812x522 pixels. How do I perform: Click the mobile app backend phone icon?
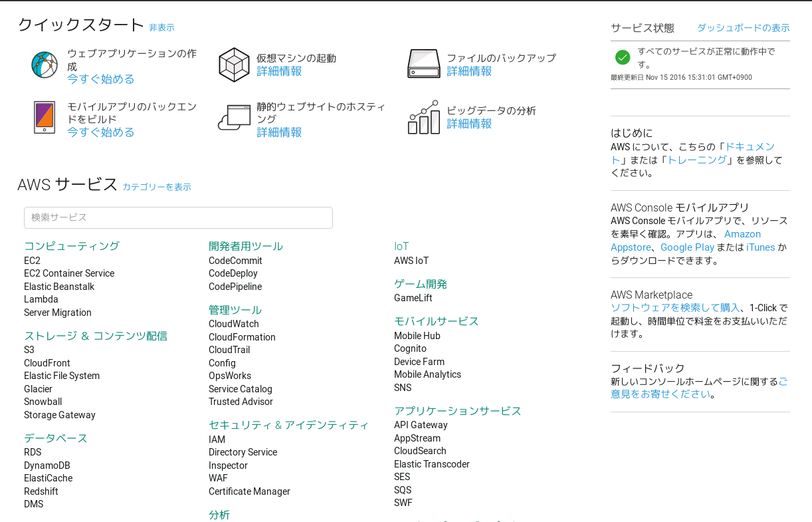[45, 118]
